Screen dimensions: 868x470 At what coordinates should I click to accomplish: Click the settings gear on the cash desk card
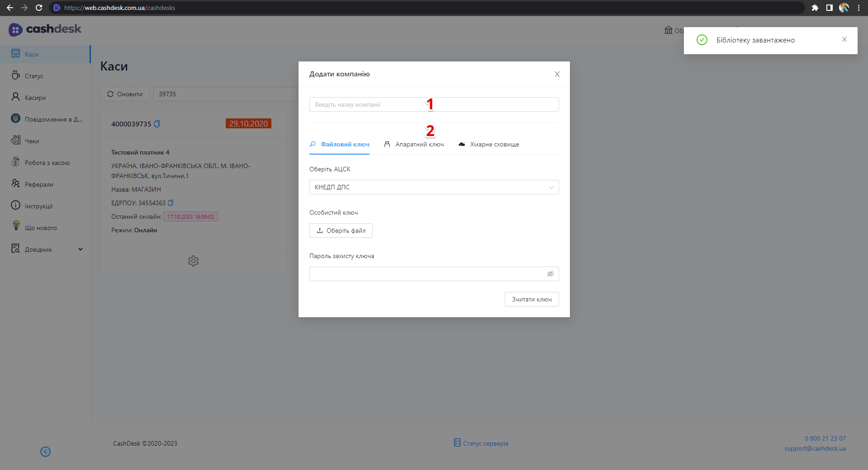[x=193, y=261]
